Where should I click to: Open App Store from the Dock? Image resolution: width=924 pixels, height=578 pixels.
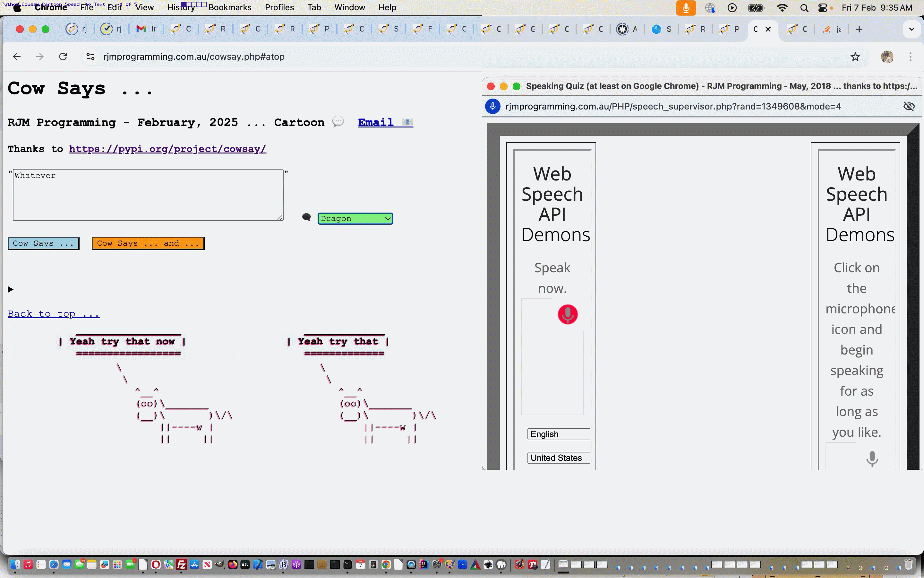click(x=194, y=565)
